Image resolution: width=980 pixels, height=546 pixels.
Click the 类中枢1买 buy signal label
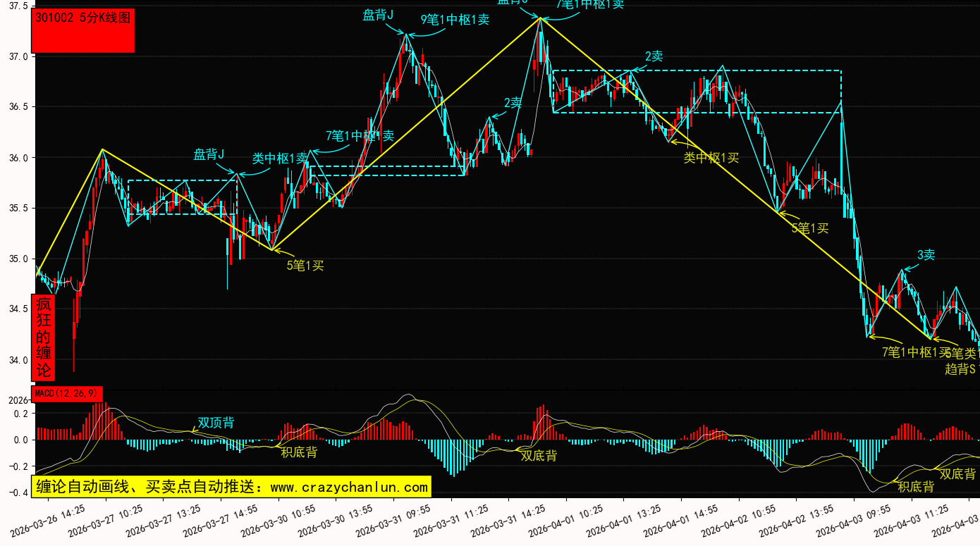point(711,158)
